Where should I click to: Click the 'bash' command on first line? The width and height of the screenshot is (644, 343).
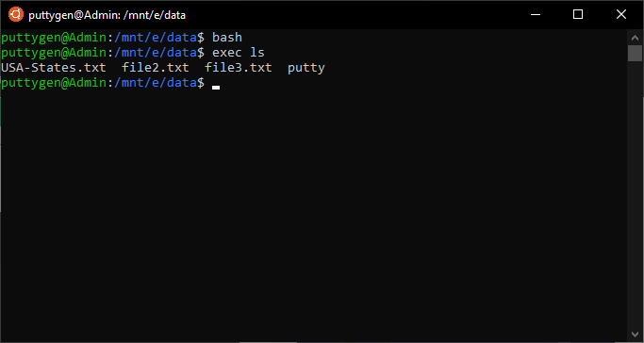click(227, 38)
